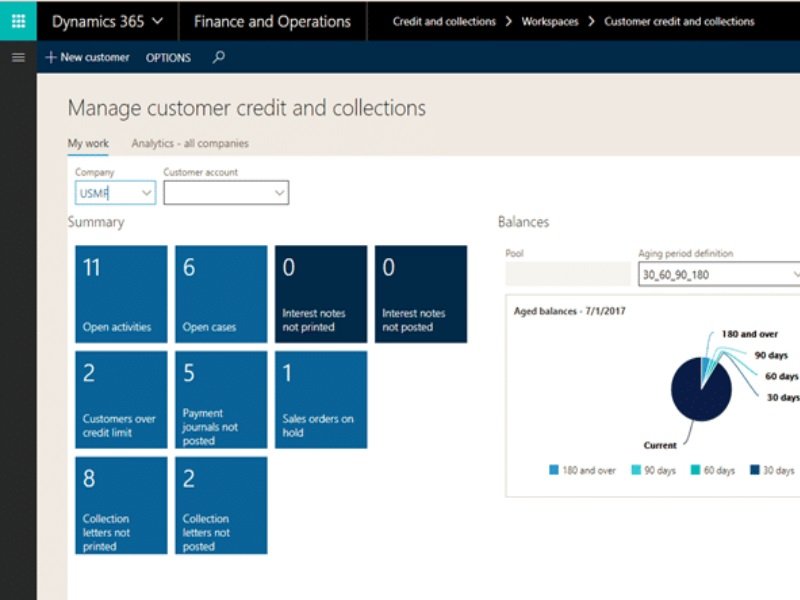Viewport: 800px width, 600px height.
Task: Open the app launcher waffle icon
Action: pos(18,21)
